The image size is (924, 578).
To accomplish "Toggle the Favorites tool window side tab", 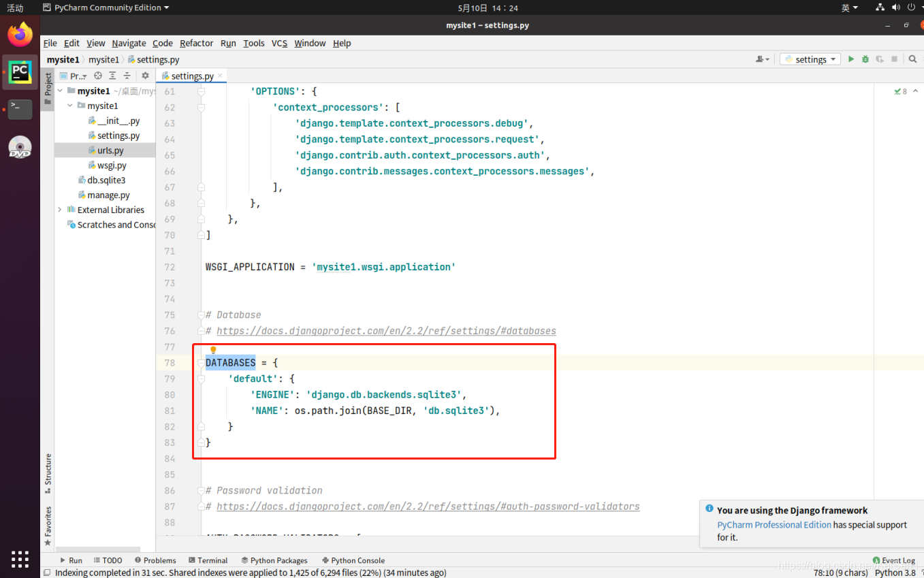I will point(48,526).
